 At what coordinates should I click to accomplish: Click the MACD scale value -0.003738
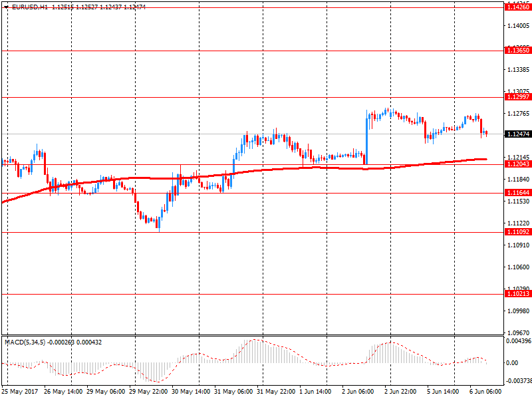519,381
